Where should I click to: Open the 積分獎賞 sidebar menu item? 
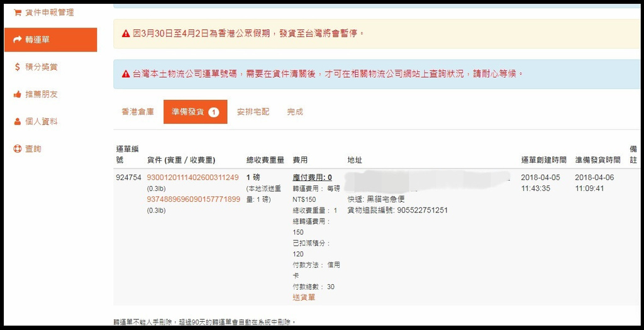pos(42,67)
